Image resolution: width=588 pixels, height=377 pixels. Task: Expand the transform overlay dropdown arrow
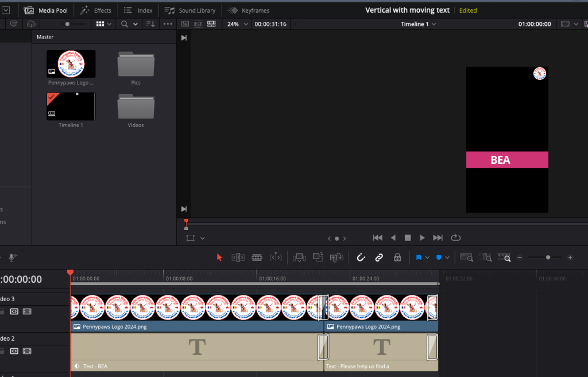click(203, 238)
